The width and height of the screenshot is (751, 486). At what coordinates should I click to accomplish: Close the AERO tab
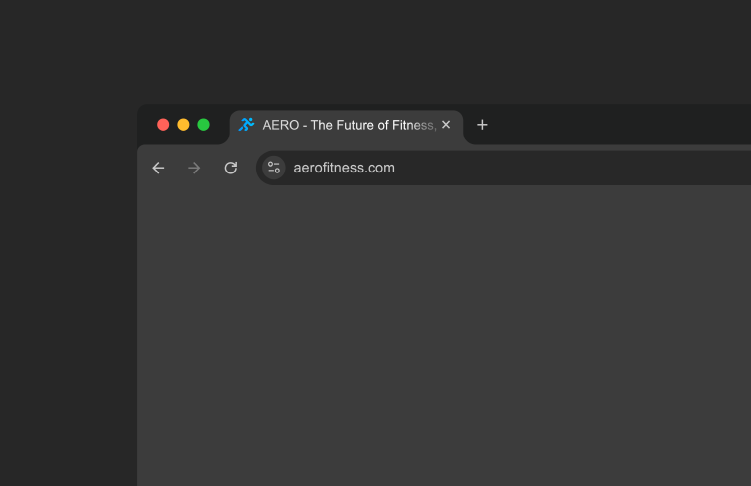pyautogui.click(x=446, y=125)
